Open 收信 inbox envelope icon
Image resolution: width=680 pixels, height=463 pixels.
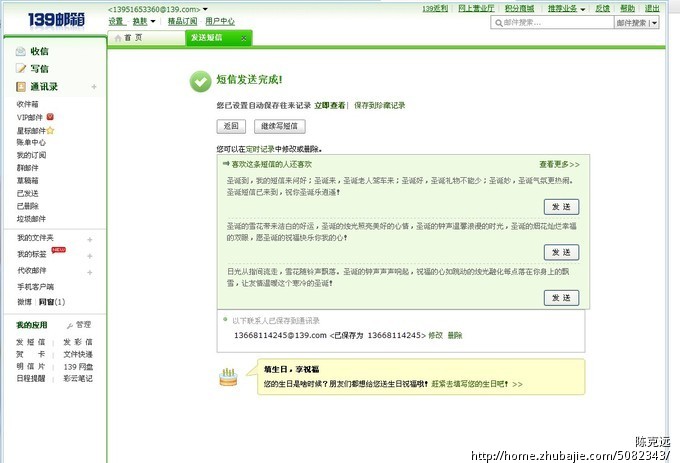[x=20, y=52]
